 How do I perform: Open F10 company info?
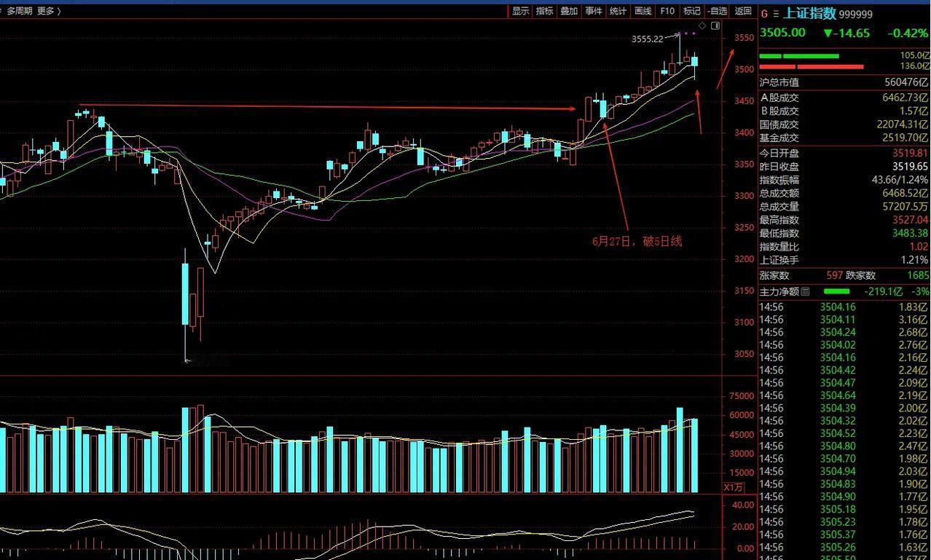point(667,11)
